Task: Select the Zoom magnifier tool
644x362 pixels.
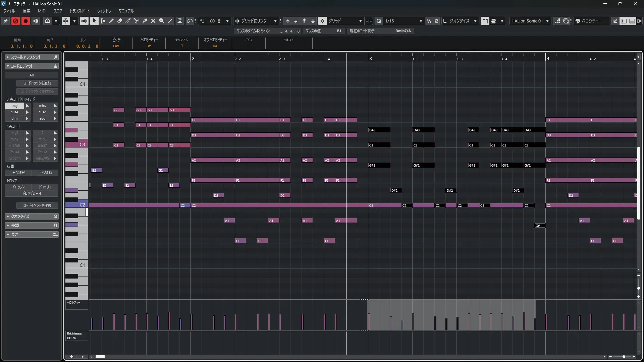Action: pyautogui.click(x=162, y=21)
